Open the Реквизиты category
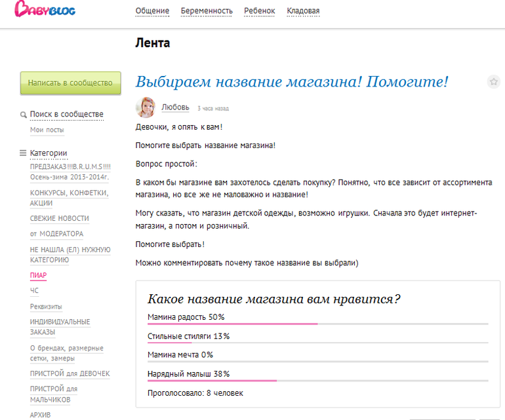This screenshot has height=420, width=505. [x=46, y=306]
